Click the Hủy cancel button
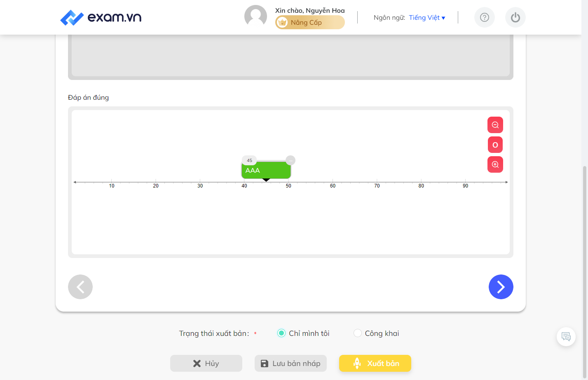The width and height of the screenshot is (588, 380). pyautogui.click(x=206, y=364)
